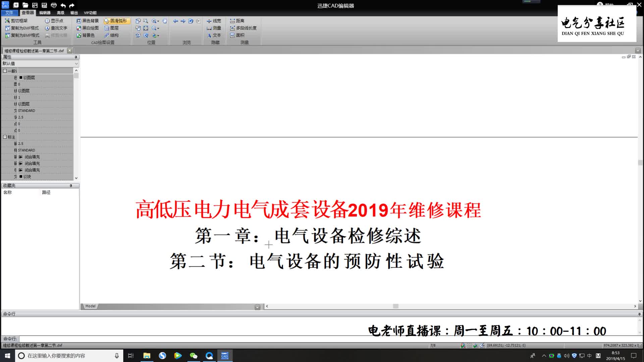Undo the last action with the undo arrow
644x362 pixels.
63,5
